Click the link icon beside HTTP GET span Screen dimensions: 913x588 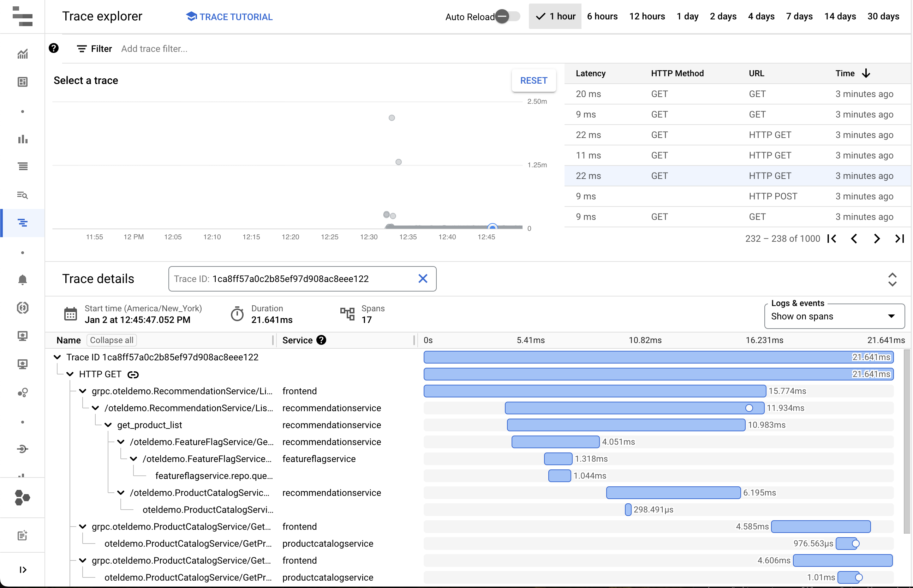point(133,374)
